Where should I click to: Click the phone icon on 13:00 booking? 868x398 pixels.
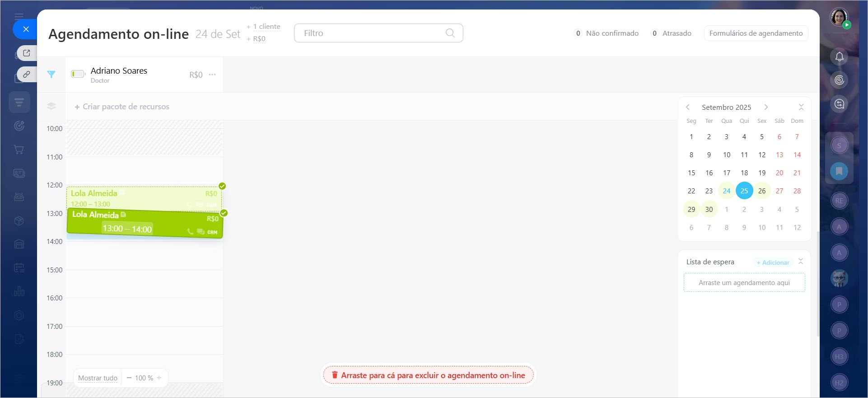point(191,232)
